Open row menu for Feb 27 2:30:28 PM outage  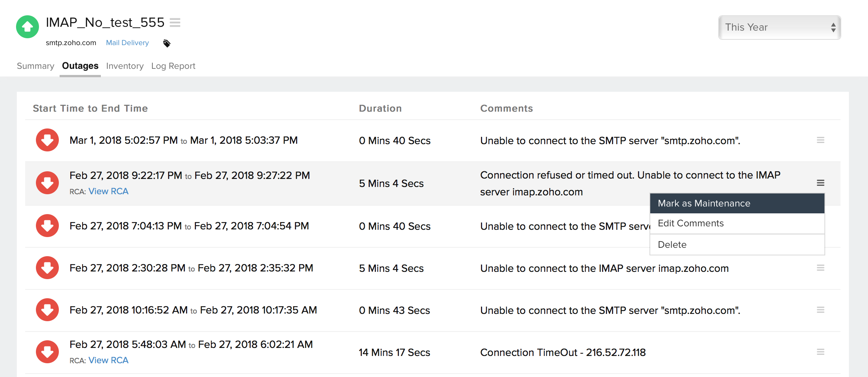pyautogui.click(x=820, y=268)
